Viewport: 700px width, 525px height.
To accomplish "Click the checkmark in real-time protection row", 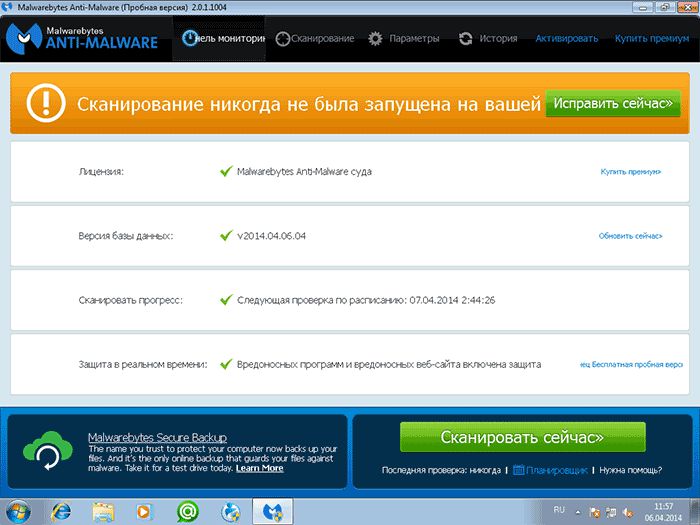I will coord(226,364).
